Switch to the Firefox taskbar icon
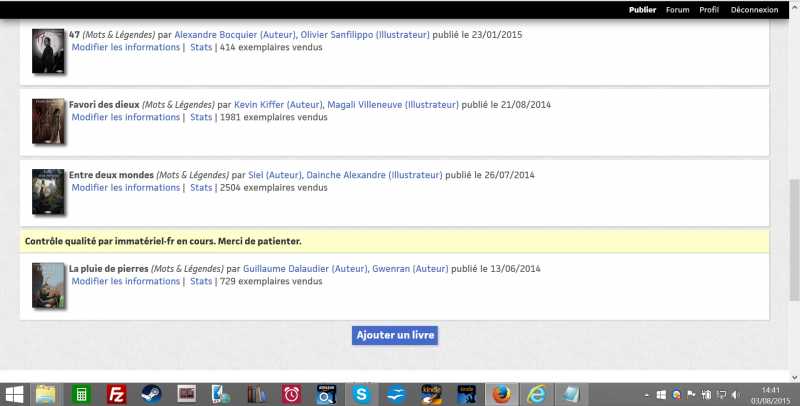The width and height of the screenshot is (800, 406). pos(501,394)
